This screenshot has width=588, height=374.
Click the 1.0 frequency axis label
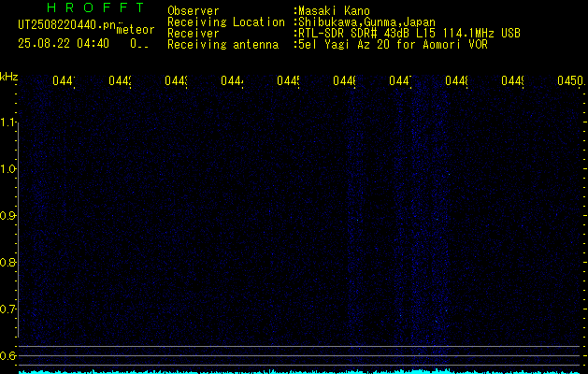click(x=7, y=169)
